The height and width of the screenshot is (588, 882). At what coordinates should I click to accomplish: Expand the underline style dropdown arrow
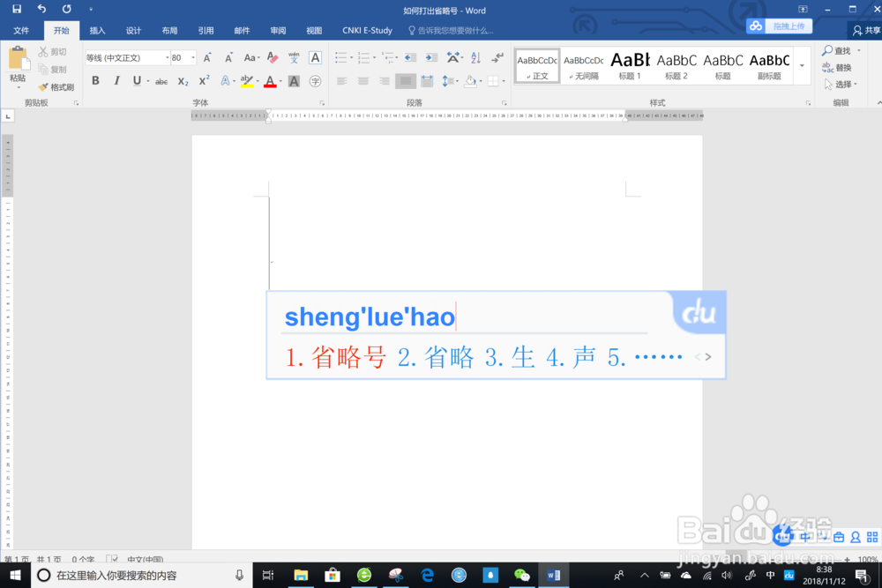click(x=147, y=80)
